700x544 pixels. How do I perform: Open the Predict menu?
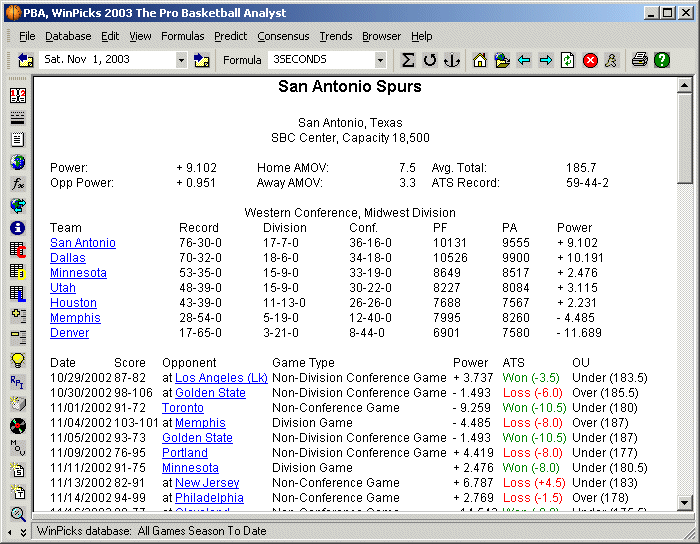pyautogui.click(x=230, y=36)
